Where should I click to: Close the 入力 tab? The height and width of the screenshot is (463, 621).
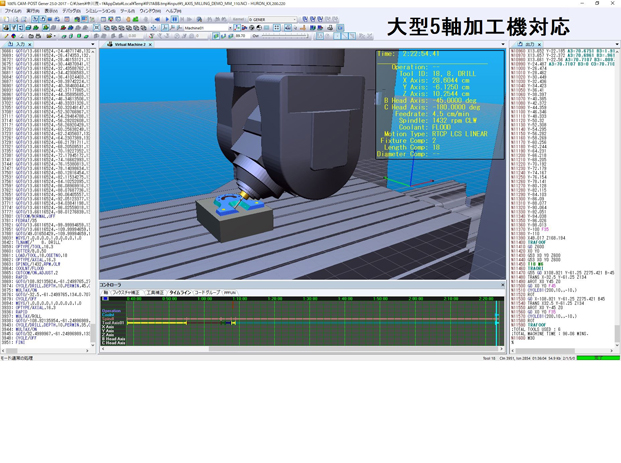click(30, 44)
